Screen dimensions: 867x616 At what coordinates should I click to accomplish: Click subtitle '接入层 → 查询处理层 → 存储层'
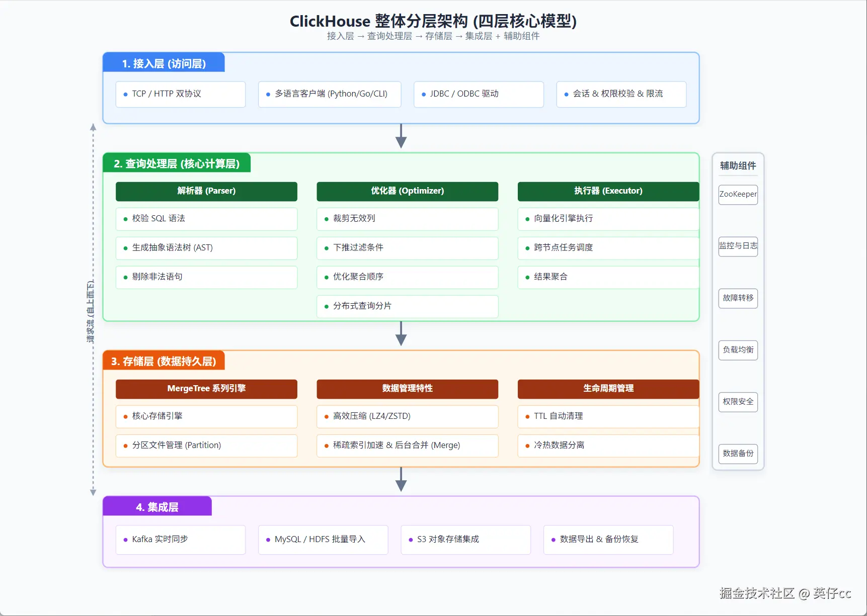[x=389, y=36]
